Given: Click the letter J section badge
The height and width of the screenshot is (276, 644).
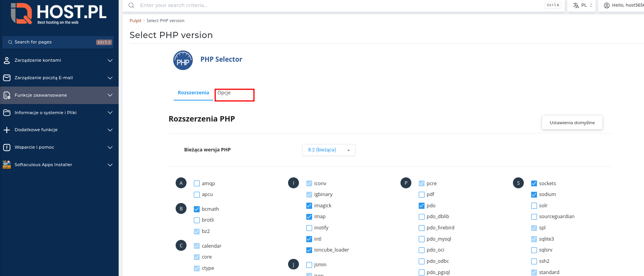Looking at the screenshot, I should tap(294, 264).
